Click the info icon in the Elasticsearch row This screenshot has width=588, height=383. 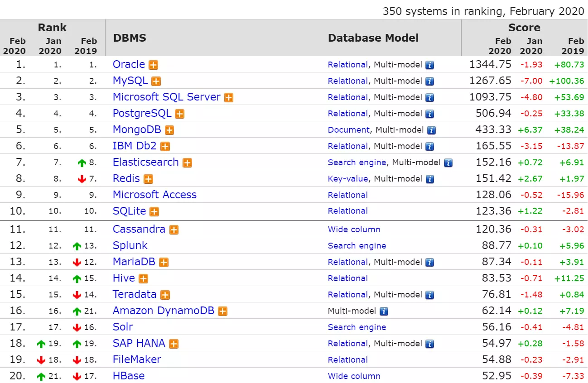tap(448, 163)
